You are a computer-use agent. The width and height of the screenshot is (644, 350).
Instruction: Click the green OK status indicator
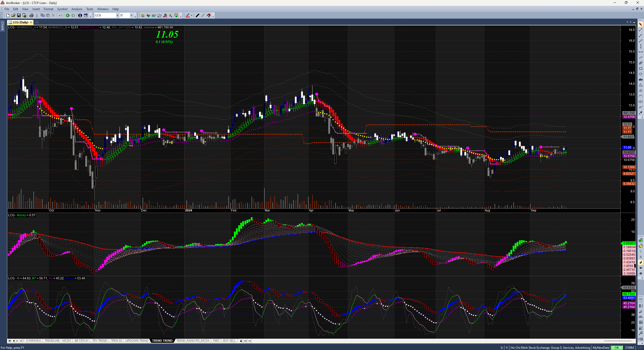(x=617, y=348)
